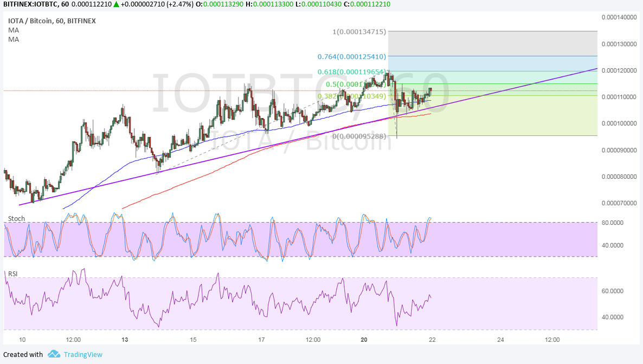This screenshot has width=643, height=364.
Task: Click Fibonacci level 0.764(0.000125410) label
Action: click(x=352, y=56)
